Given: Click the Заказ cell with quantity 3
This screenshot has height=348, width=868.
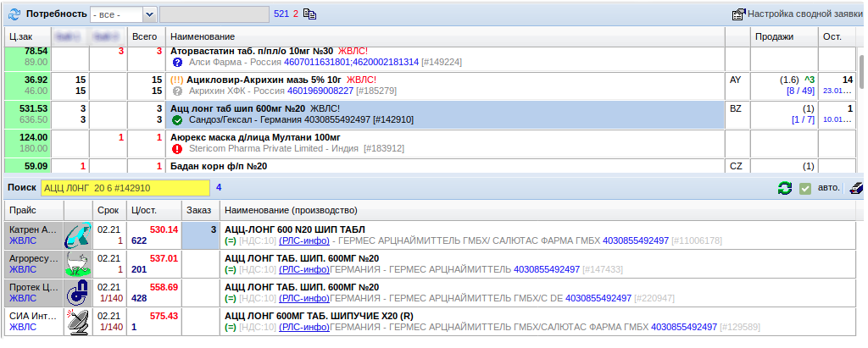Looking at the screenshot, I should [200, 235].
